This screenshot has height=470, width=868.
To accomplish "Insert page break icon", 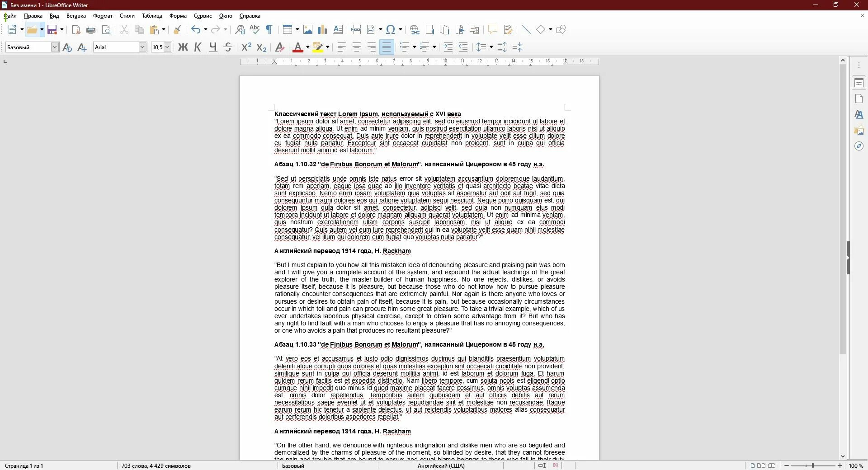I will (x=356, y=30).
